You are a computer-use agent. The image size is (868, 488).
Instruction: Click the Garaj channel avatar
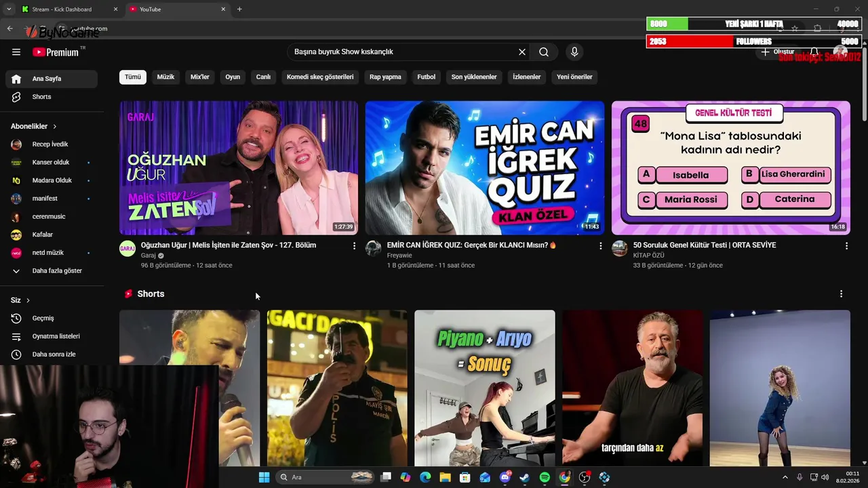click(127, 249)
